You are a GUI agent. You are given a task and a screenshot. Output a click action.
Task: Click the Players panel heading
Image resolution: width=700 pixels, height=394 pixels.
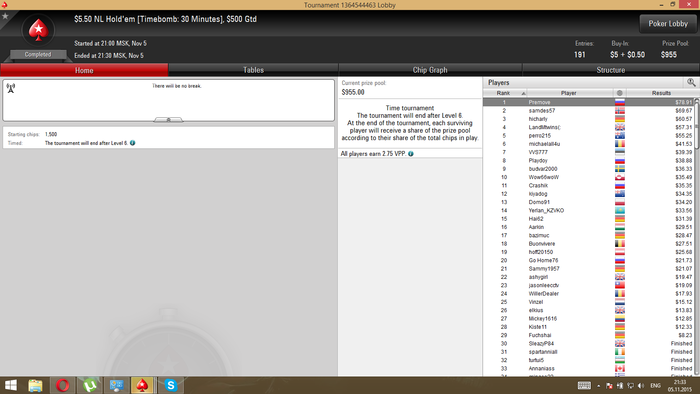click(x=499, y=83)
